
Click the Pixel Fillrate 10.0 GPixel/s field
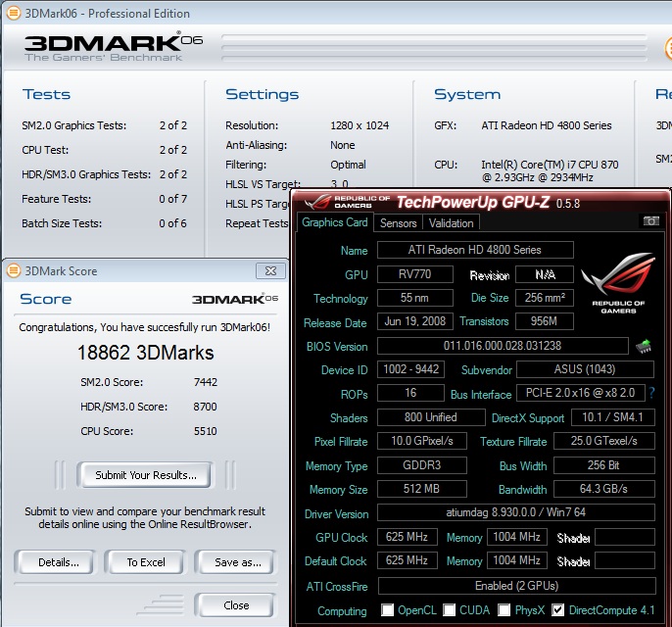point(421,441)
